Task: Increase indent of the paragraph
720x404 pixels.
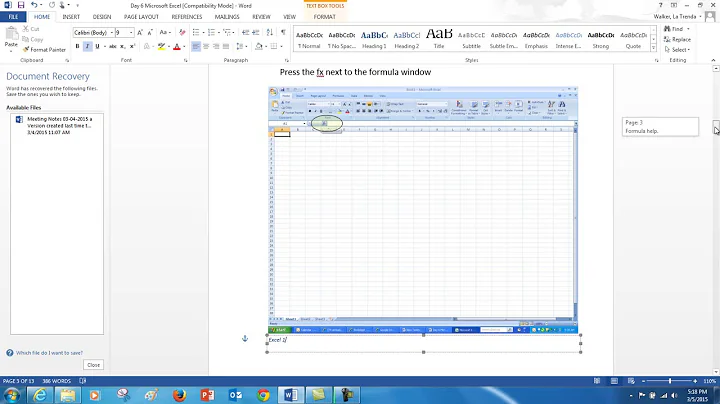Action: pos(256,33)
